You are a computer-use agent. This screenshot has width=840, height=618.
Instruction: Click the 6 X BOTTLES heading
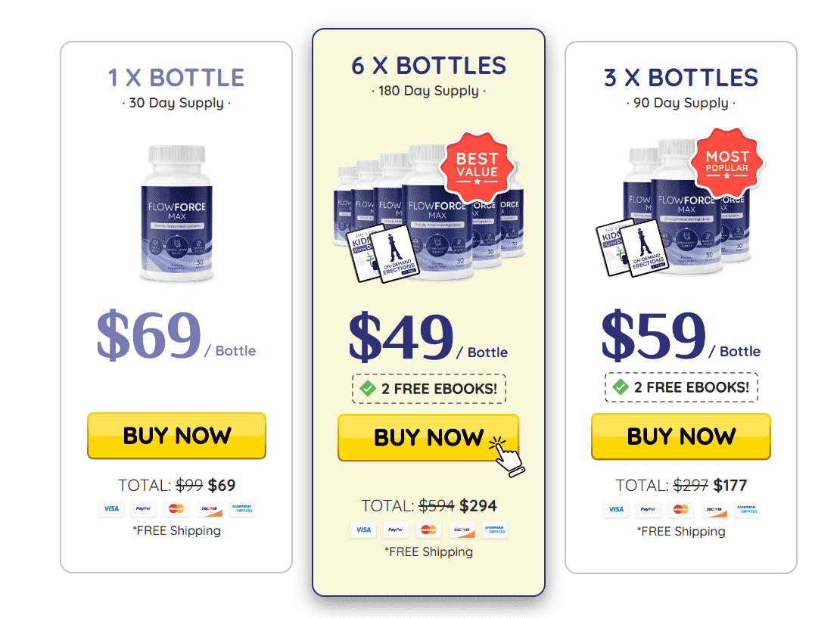click(428, 66)
